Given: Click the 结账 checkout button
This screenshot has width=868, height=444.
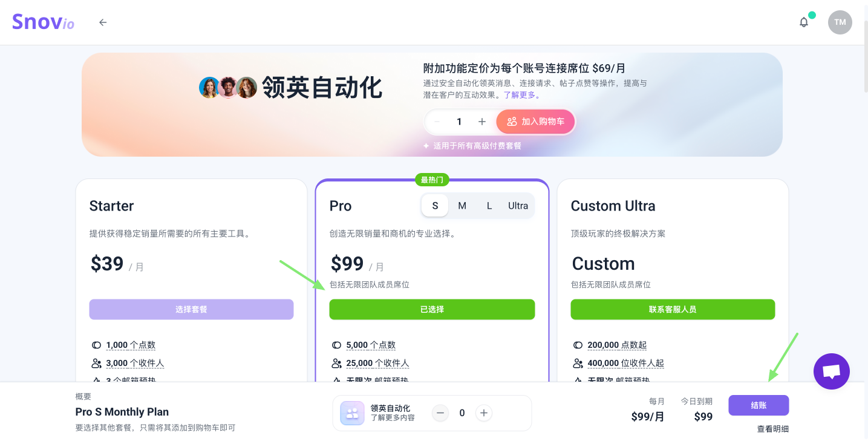Looking at the screenshot, I should [759, 405].
